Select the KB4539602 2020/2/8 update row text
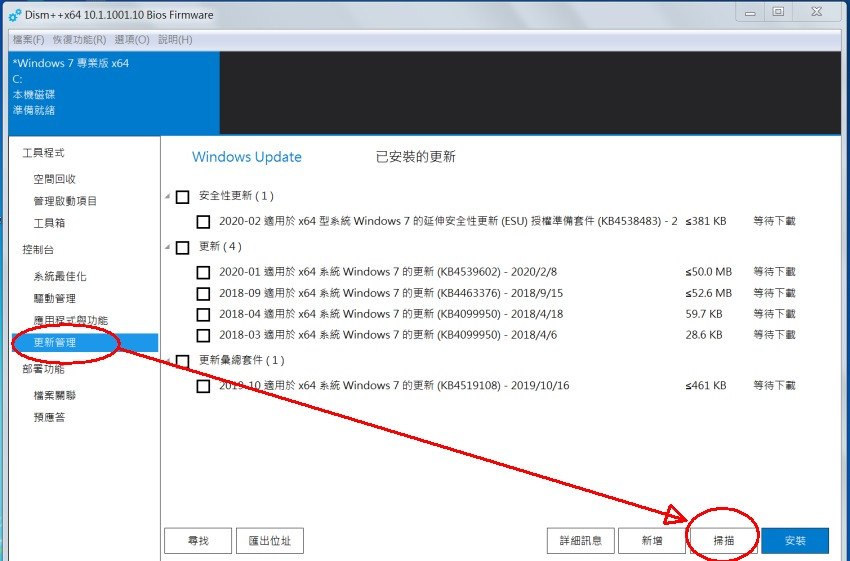Viewport: 850px width, 561px height. tap(388, 272)
